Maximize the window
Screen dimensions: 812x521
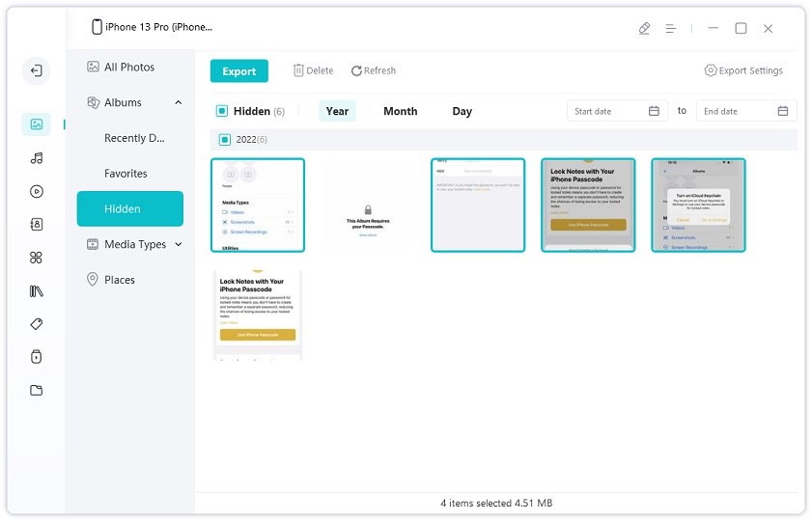[x=742, y=28]
